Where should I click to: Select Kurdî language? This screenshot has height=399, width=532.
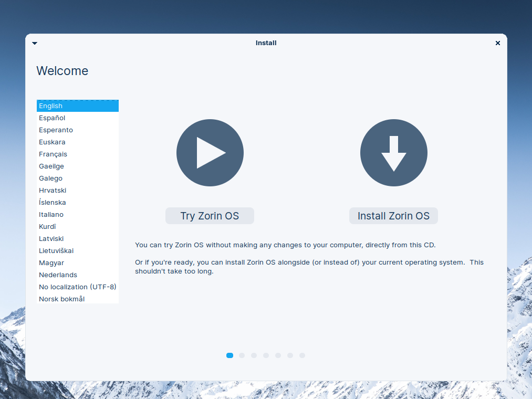point(78,227)
